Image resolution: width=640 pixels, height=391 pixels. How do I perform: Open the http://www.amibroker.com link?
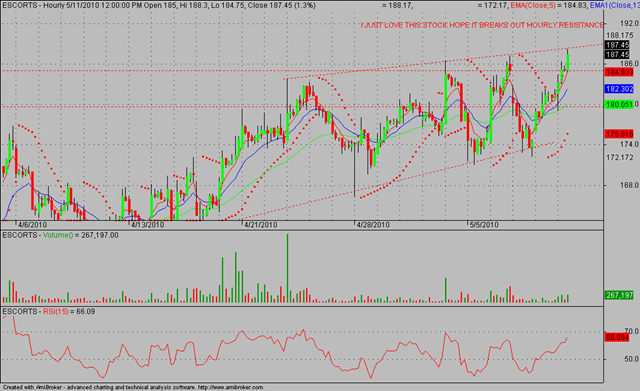pos(231,387)
